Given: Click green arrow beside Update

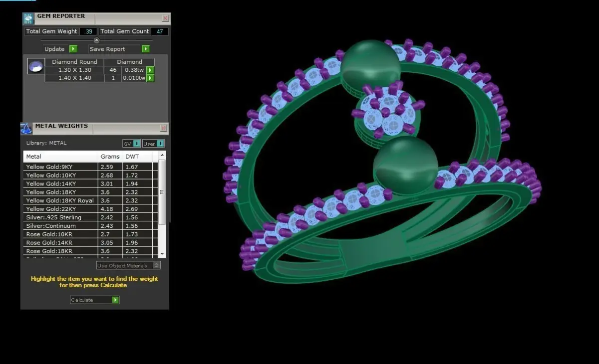Looking at the screenshot, I should (73, 49).
